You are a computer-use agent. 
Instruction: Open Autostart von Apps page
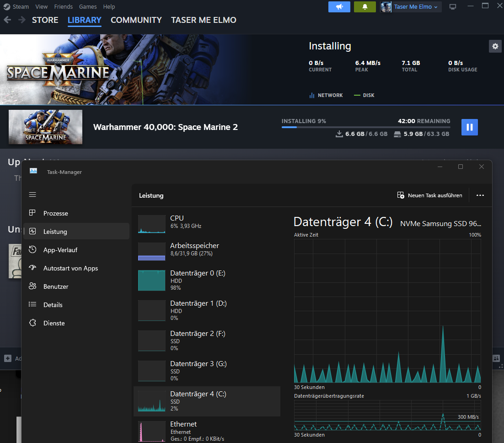(76, 268)
